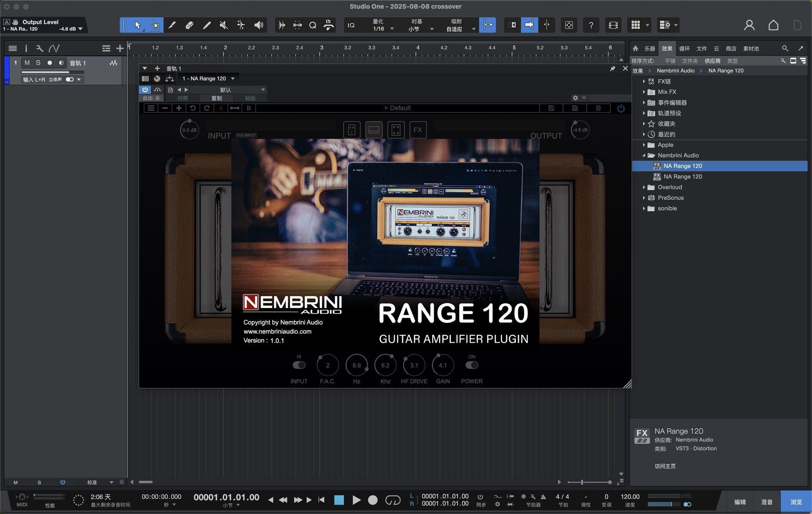The width and height of the screenshot is (812, 514).
Task: Switch to the 循环 browser tab
Action: click(x=684, y=49)
